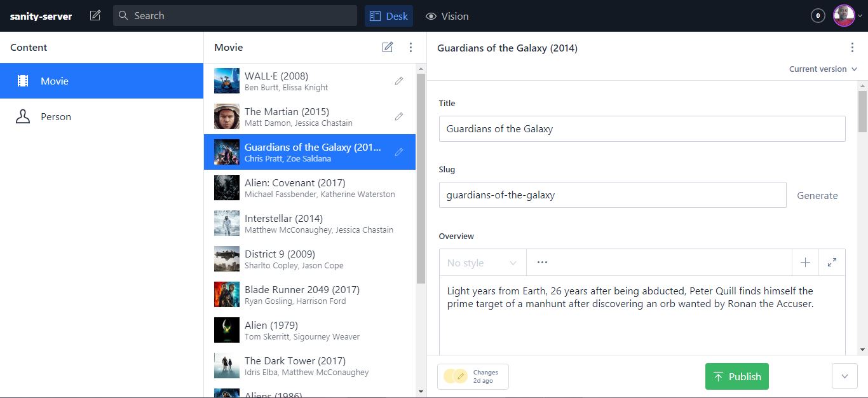Screen dimensions: 868x398
Task: Open Alien: Covenant (2017) movie
Action: pos(310,188)
